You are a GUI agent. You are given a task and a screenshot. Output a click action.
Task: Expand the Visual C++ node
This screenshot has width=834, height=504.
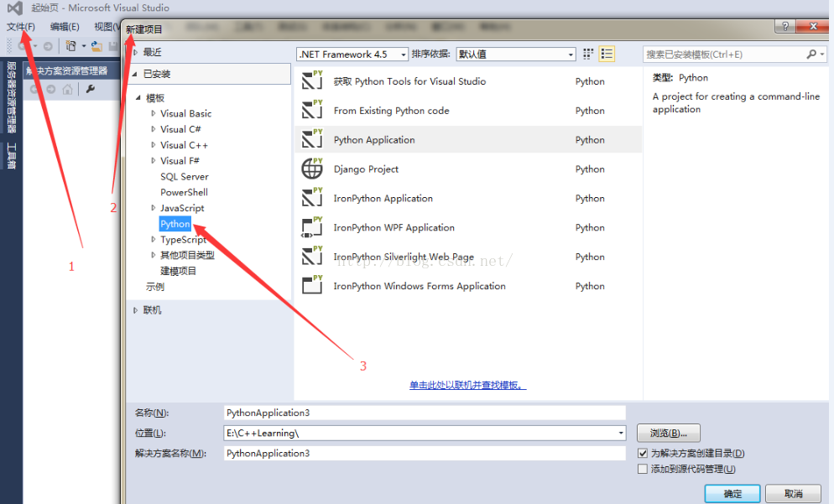click(154, 145)
